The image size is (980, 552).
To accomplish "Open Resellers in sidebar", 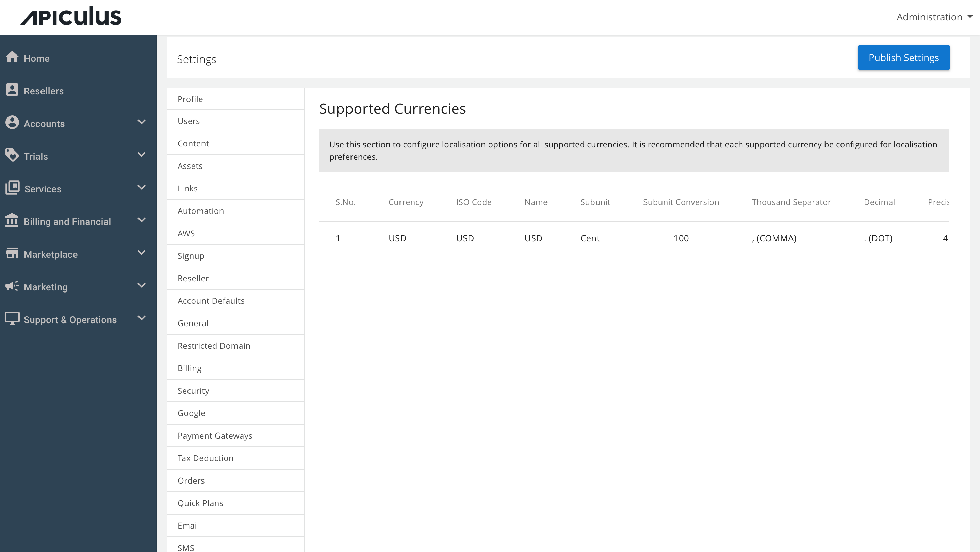I will pyautogui.click(x=44, y=91).
